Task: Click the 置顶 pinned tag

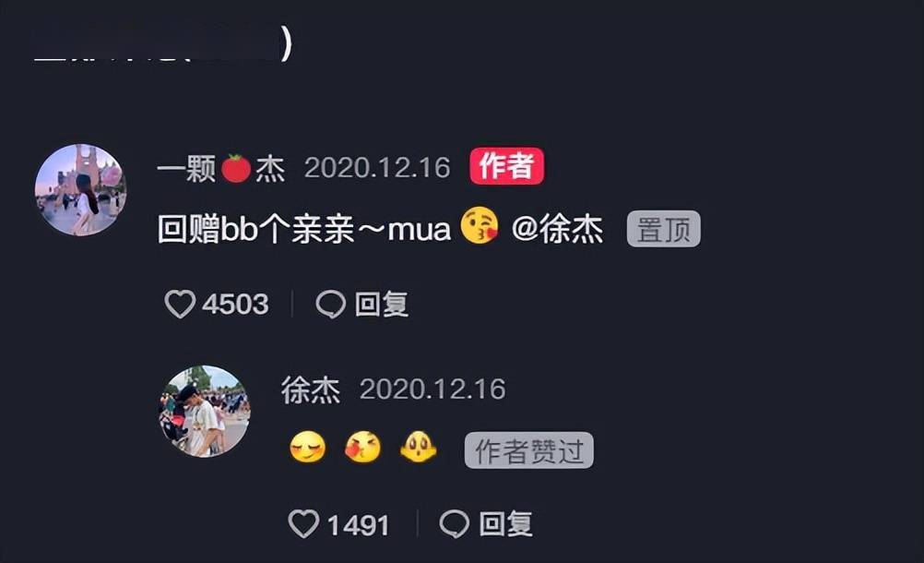Action: [664, 229]
